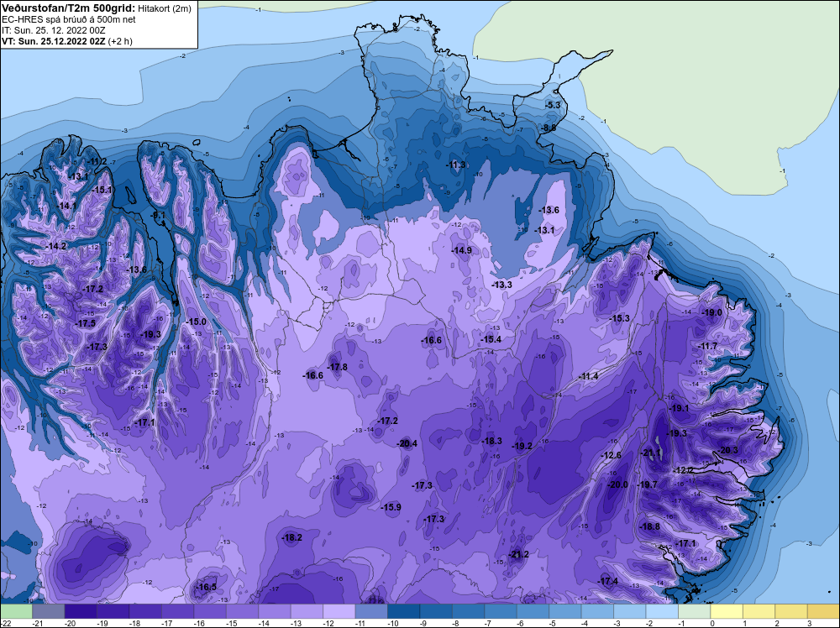Screen dimensions: 840x628
Task: Click the darkest purple legend swatch above -20
Action: tap(81, 611)
